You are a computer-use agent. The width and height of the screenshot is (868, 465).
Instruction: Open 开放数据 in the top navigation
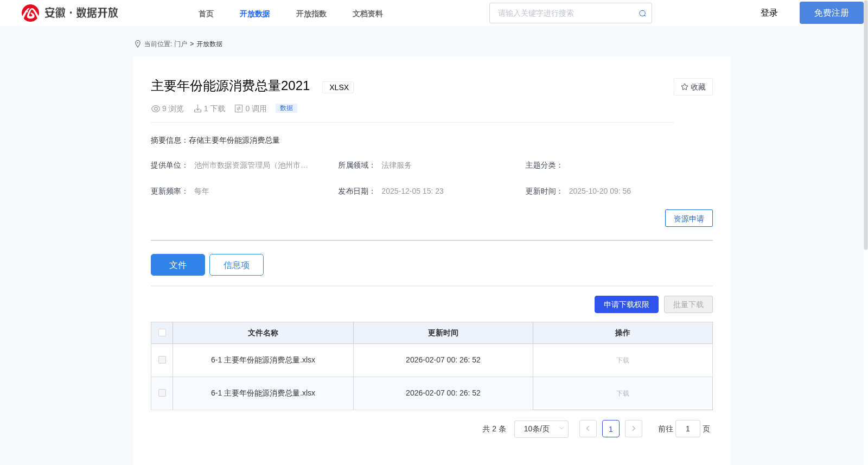click(255, 14)
